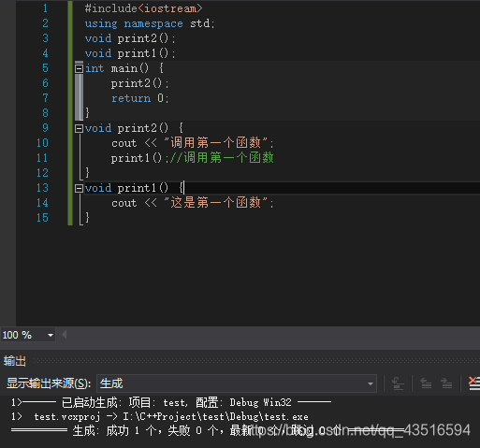This screenshot has height=448, width=480.
Task: Click the closing brace on line 8
Action: 87,112
